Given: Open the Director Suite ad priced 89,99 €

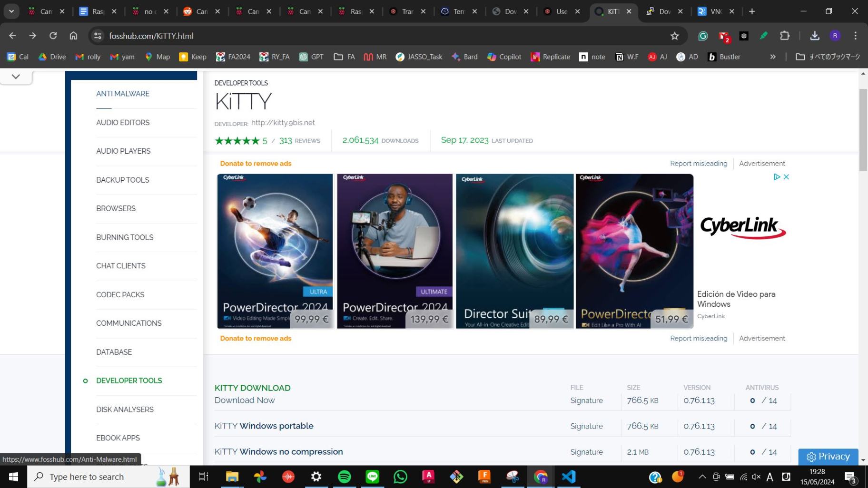Looking at the screenshot, I should tap(514, 251).
